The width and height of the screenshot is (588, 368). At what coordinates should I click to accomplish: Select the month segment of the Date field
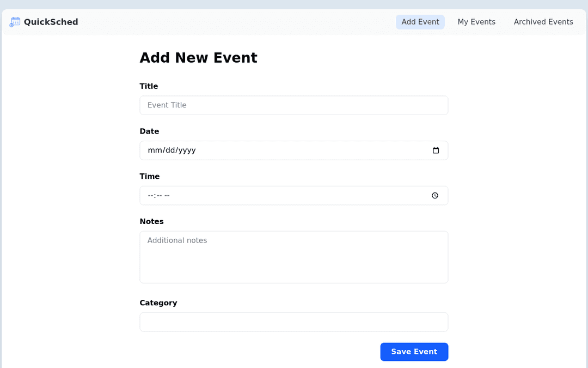pyautogui.click(x=154, y=150)
